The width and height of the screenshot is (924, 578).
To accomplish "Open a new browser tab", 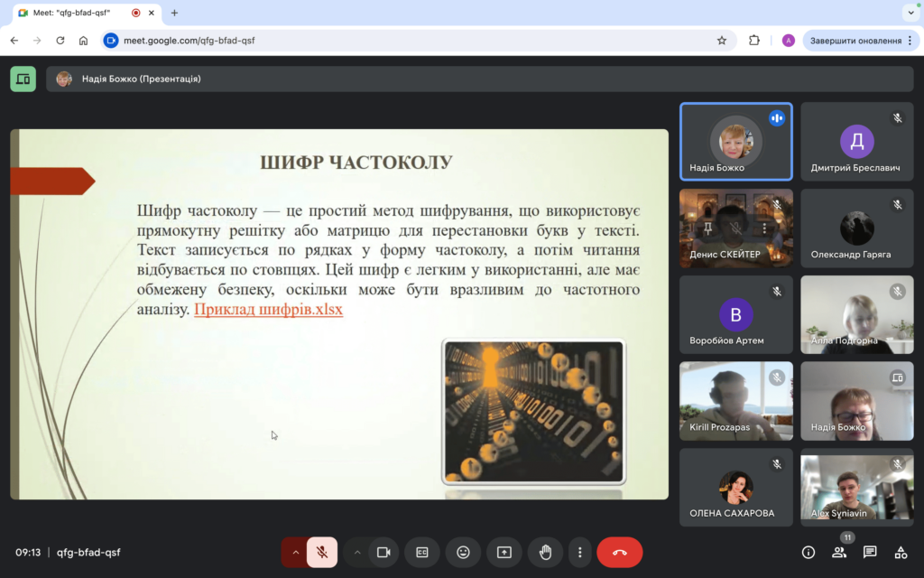I will coord(174,13).
